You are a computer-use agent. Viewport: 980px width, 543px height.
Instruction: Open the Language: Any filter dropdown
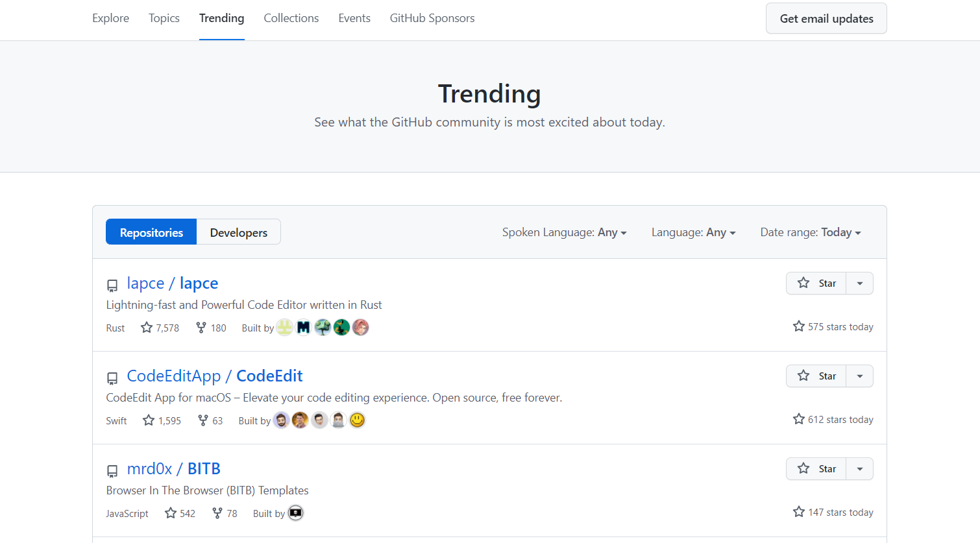(x=693, y=232)
